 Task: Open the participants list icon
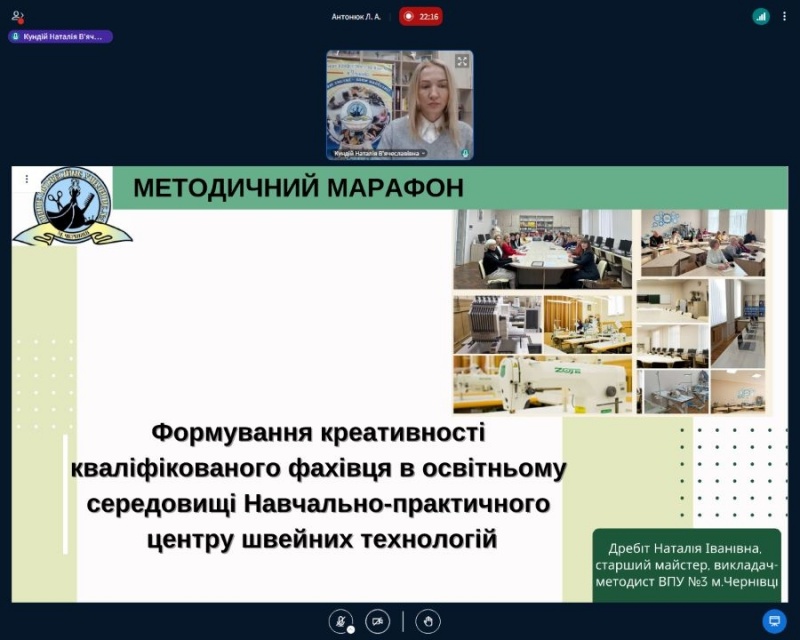(17, 17)
